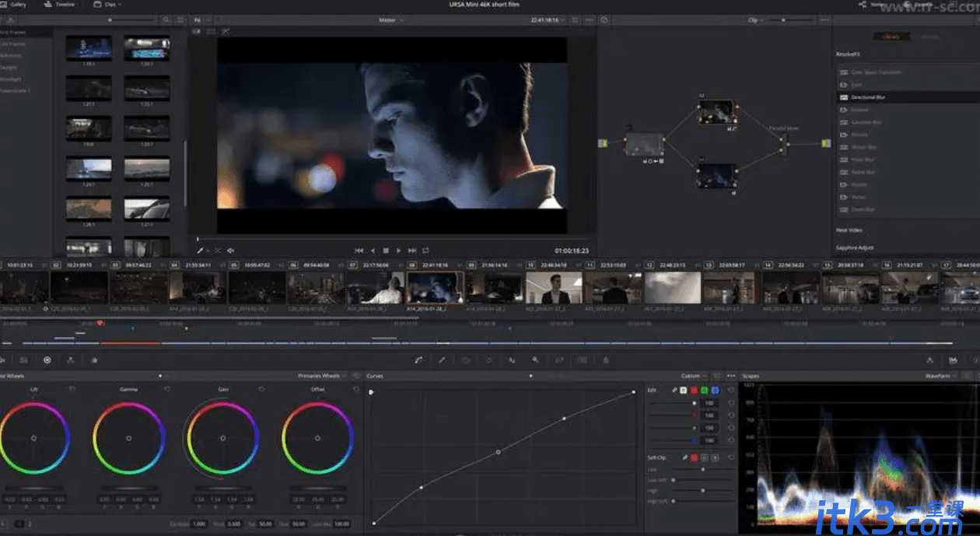980x536 pixels.
Task: Open the Waveform scope dropdown
Action: (x=940, y=376)
